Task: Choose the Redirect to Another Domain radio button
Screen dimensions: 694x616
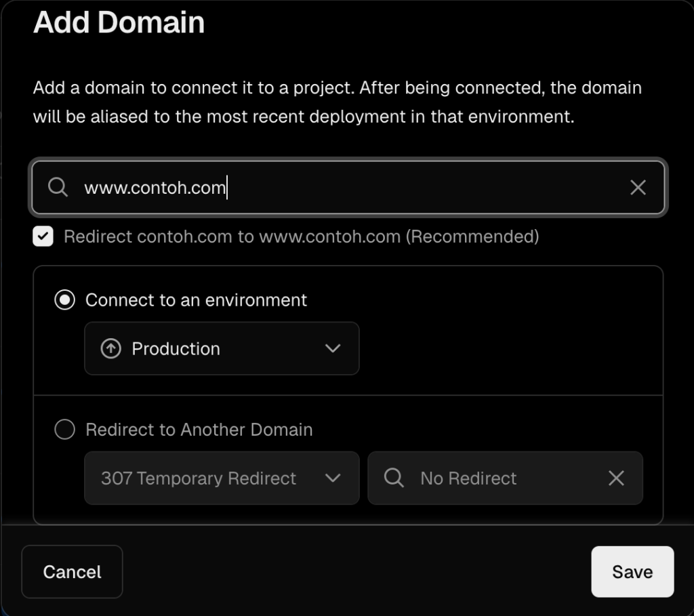Action: pyautogui.click(x=64, y=430)
